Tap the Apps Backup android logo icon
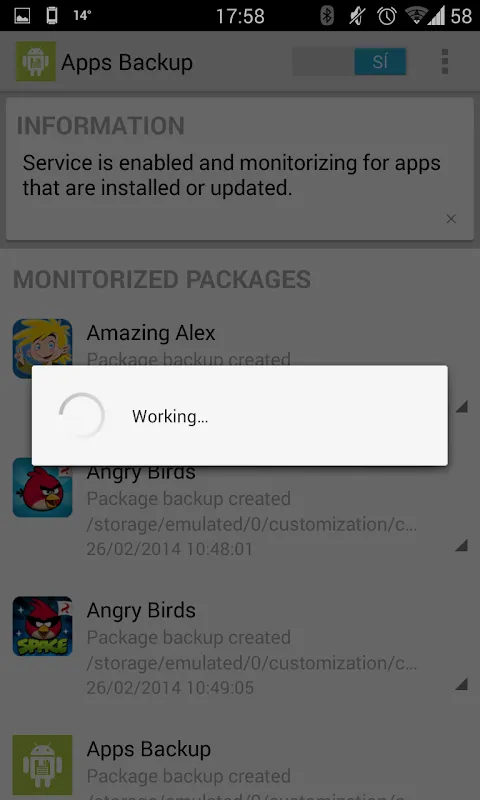The width and height of the screenshot is (480, 800). point(35,62)
